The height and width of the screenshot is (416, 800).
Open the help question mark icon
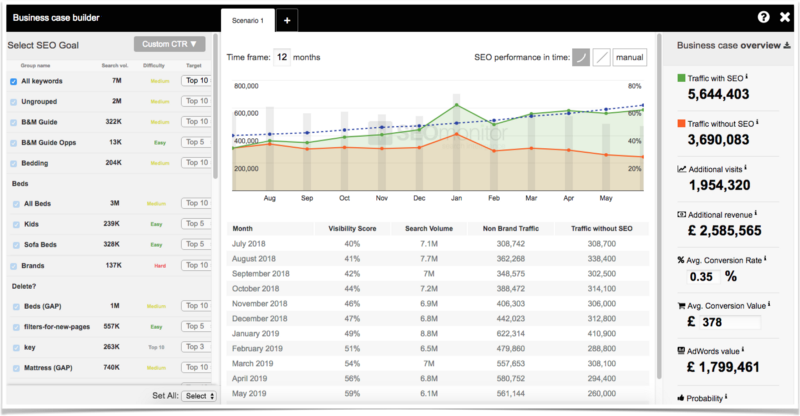point(763,17)
